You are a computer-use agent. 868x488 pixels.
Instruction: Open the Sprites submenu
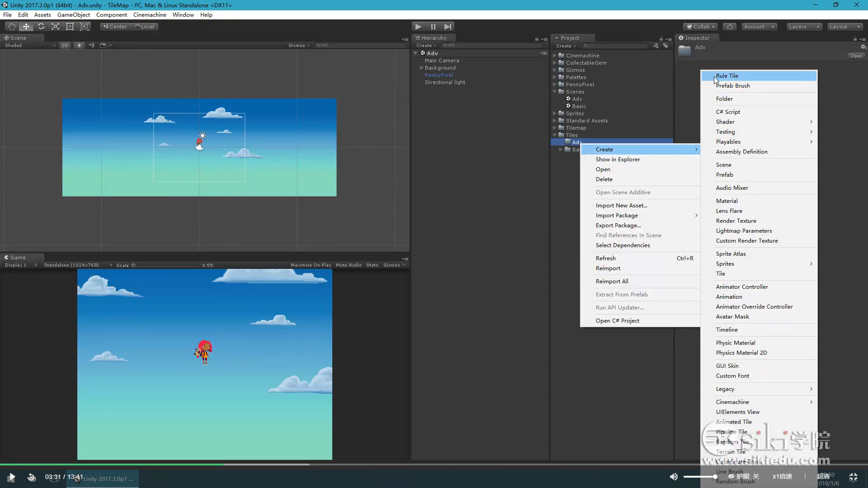(x=759, y=264)
